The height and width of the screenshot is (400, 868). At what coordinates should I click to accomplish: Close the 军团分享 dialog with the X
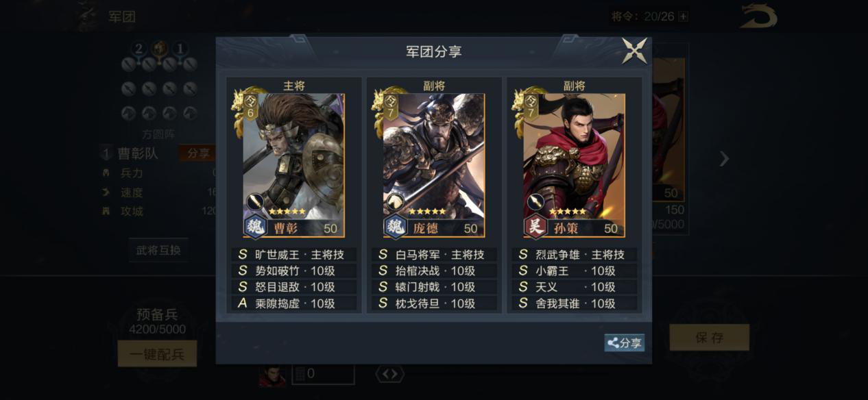(634, 51)
